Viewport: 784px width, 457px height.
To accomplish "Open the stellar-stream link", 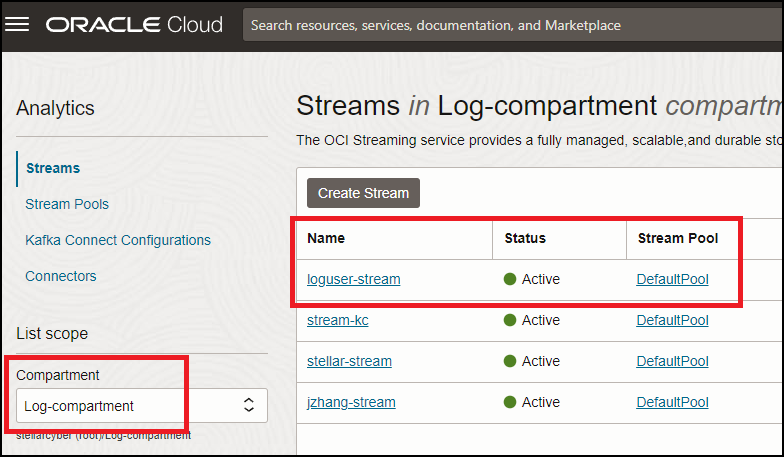I will 349,361.
